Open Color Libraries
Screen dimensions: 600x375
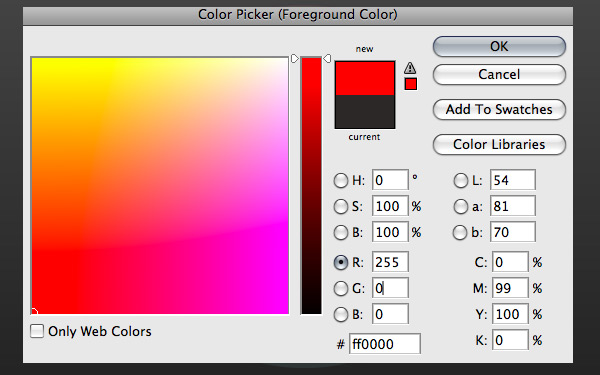(499, 144)
